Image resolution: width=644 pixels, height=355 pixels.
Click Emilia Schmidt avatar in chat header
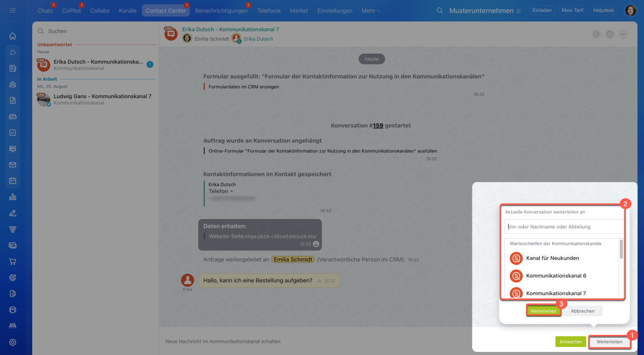point(187,38)
